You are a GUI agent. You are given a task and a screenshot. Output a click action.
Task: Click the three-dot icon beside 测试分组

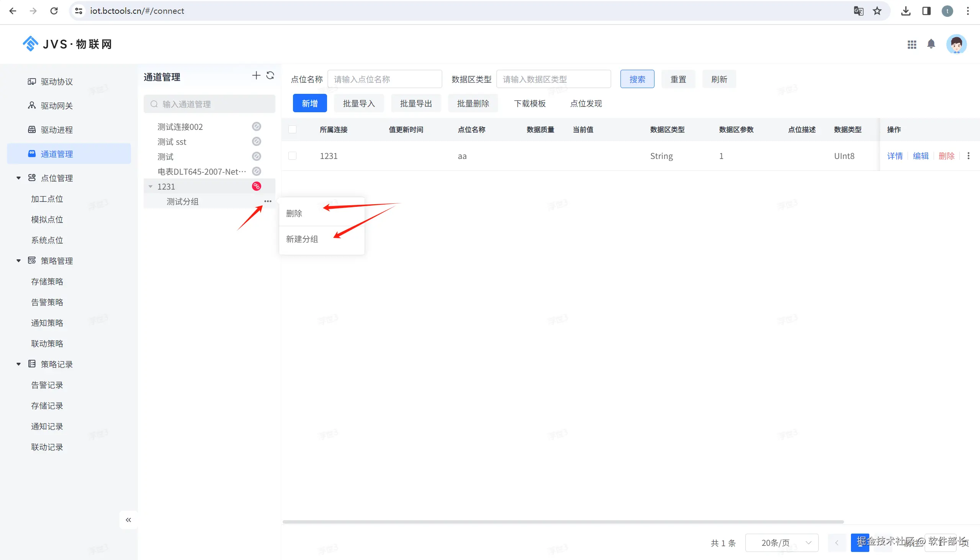(x=268, y=201)
